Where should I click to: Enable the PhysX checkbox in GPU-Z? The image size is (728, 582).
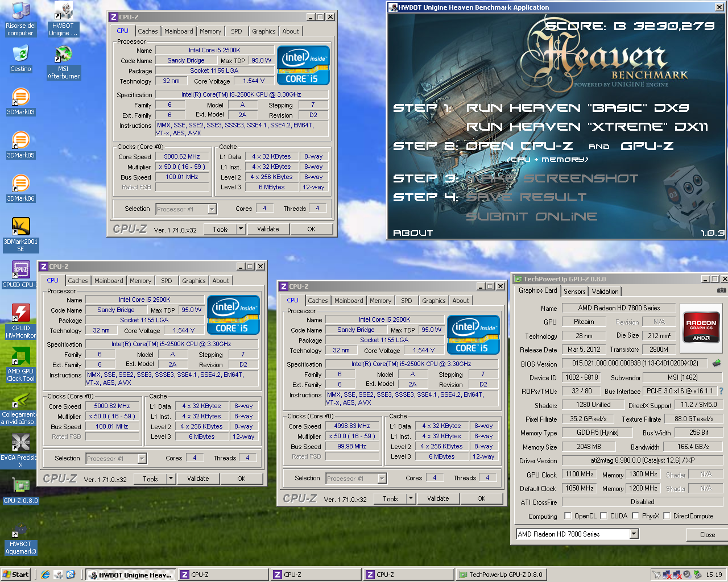[x=635, y=516]
